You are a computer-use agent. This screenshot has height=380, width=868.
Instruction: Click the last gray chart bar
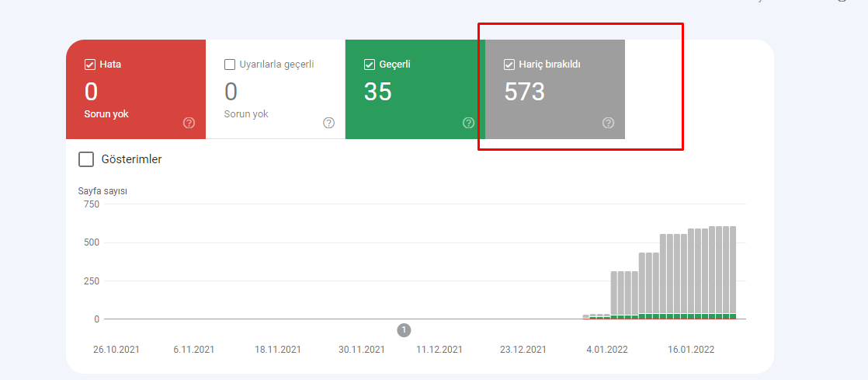733,270
